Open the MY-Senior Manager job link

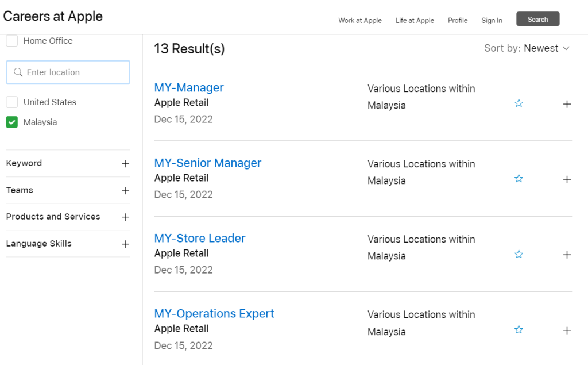click(x=207, y=163)
